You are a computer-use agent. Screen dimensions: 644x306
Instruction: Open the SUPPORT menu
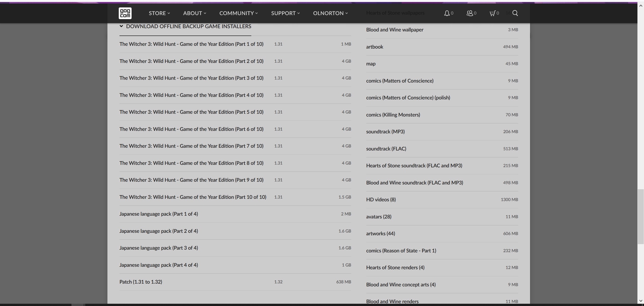[285, 13]
